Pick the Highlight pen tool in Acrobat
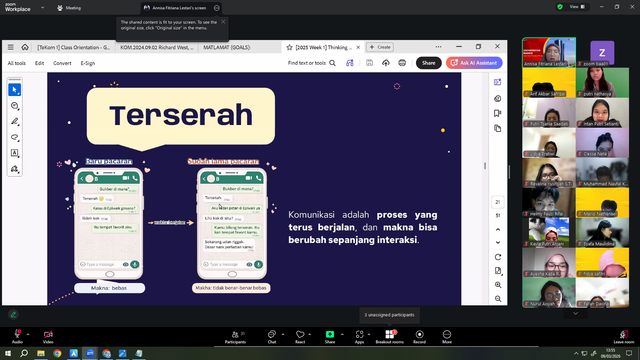The width and height of the screenshot is (640, 360). pos(15,121)
